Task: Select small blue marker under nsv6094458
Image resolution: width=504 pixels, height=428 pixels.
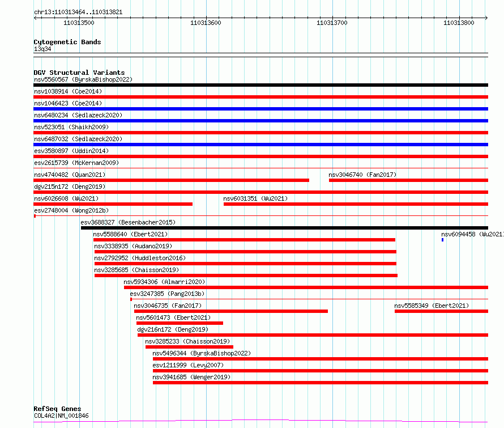Action: point(443,240)
